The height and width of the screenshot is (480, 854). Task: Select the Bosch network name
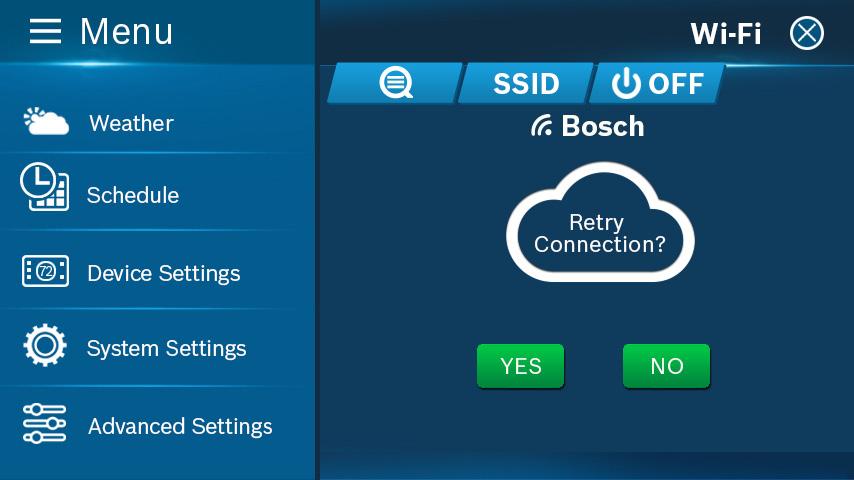[602, 126]
